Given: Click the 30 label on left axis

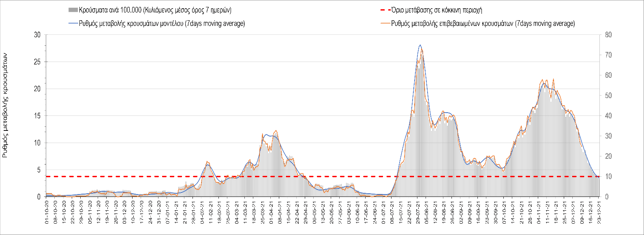Looking at the screenshot, I should point(37,35).
